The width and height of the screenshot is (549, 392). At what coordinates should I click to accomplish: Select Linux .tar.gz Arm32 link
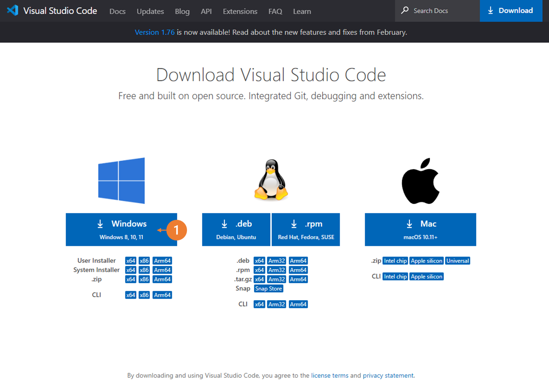pos(277,279)
